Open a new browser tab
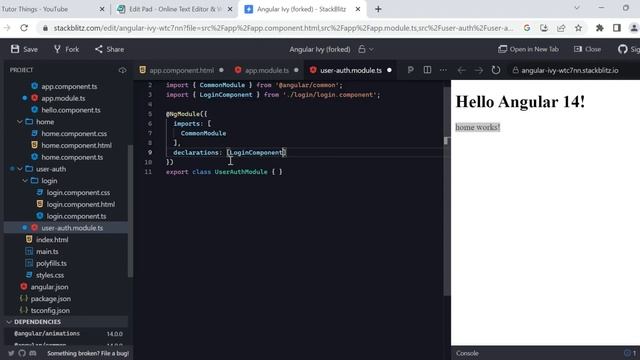The image size is (640, 360). coord(378,9)
